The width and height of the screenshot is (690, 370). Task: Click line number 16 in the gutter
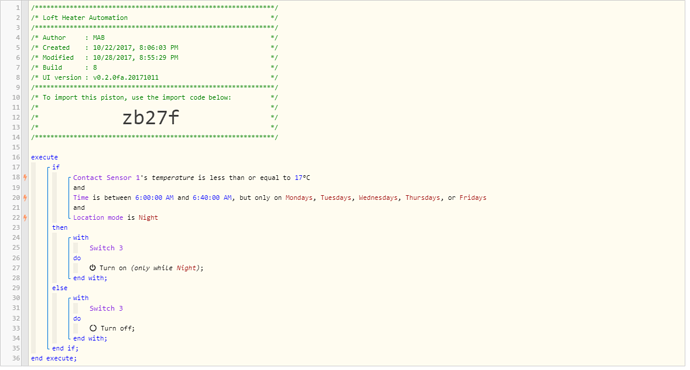16,157
